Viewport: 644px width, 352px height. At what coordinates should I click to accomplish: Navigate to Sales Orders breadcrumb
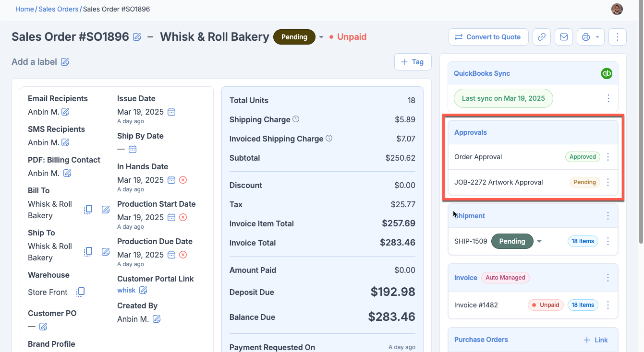pyautogui.click(x=58, y=9)
